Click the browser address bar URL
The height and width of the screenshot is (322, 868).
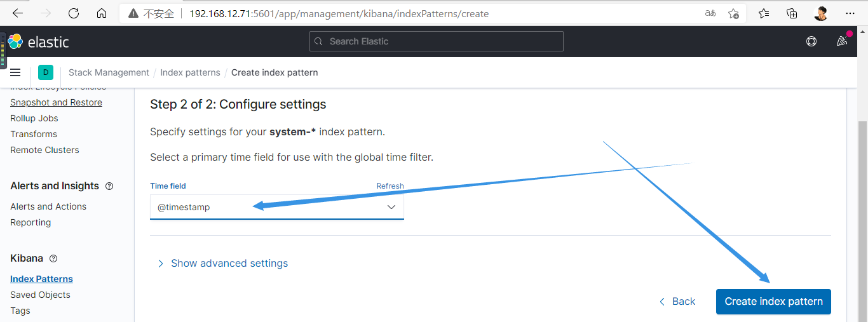pos(339,13)
